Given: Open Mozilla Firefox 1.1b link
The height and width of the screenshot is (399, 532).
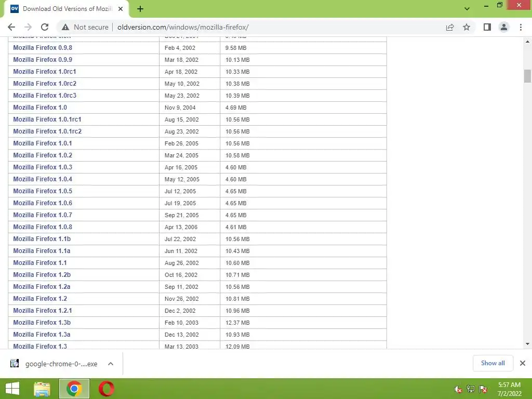Looking at the screenshot, I should 42,239.
